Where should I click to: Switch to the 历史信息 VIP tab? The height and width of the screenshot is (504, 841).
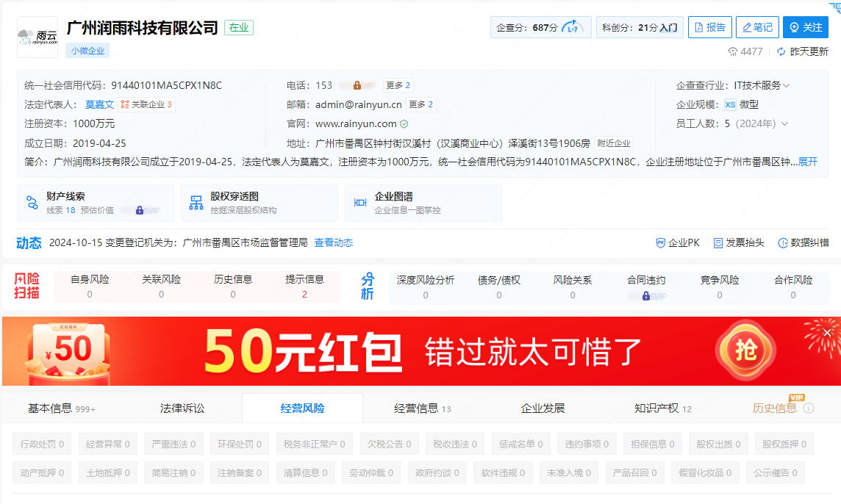[775, 408]
